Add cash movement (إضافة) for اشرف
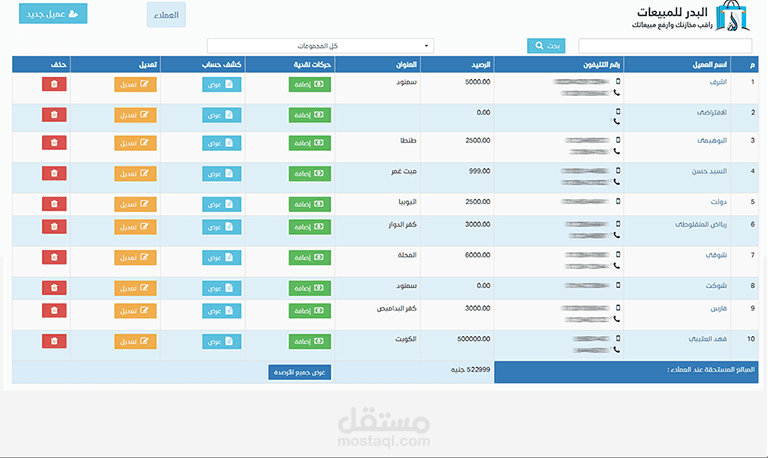768x458 pixels. [310, 84]
